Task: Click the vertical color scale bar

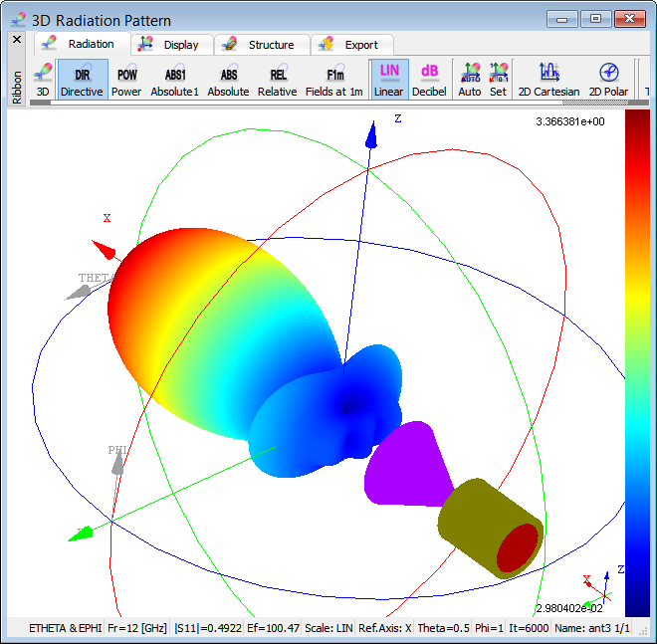Action: coord(636,363)
